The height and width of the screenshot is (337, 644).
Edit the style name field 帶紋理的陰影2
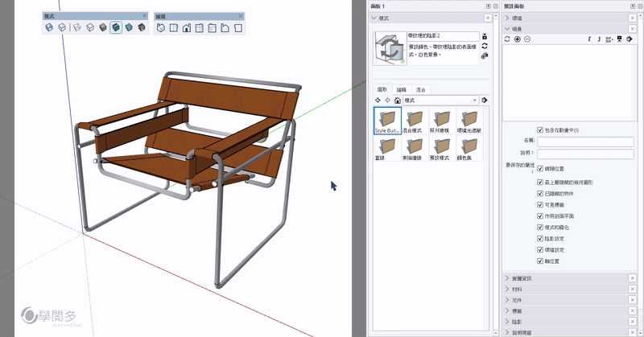click(443, 36)
